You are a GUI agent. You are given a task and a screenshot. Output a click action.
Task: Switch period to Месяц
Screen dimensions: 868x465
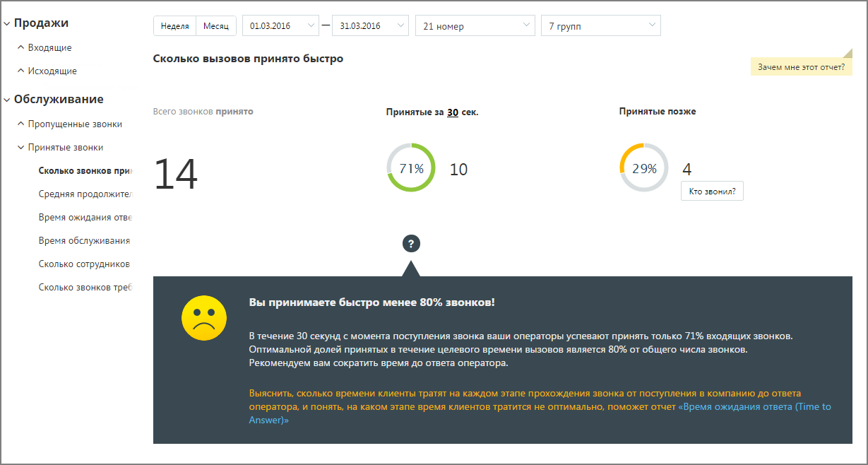[x=216, y=26]
